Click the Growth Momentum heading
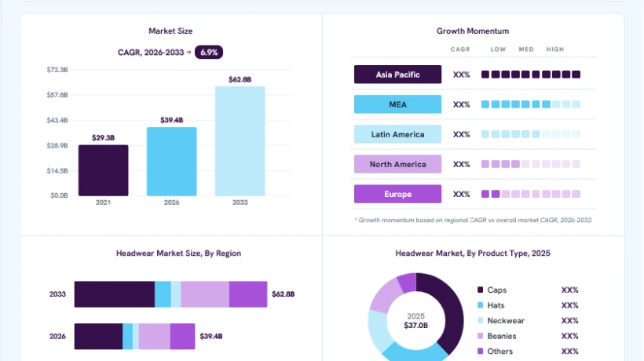Image resolution: width=644 pixels, height=361 pixels. click(x=473, y=31)
